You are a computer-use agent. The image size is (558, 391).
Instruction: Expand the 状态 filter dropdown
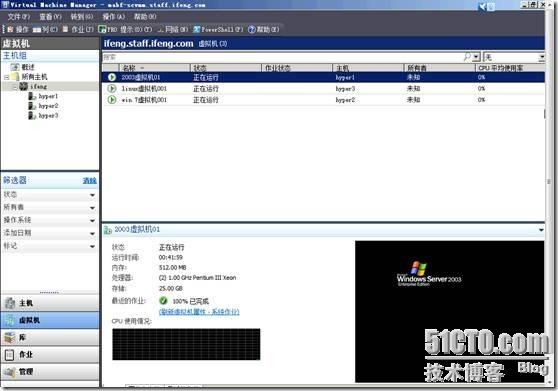[x=93, y=195]
